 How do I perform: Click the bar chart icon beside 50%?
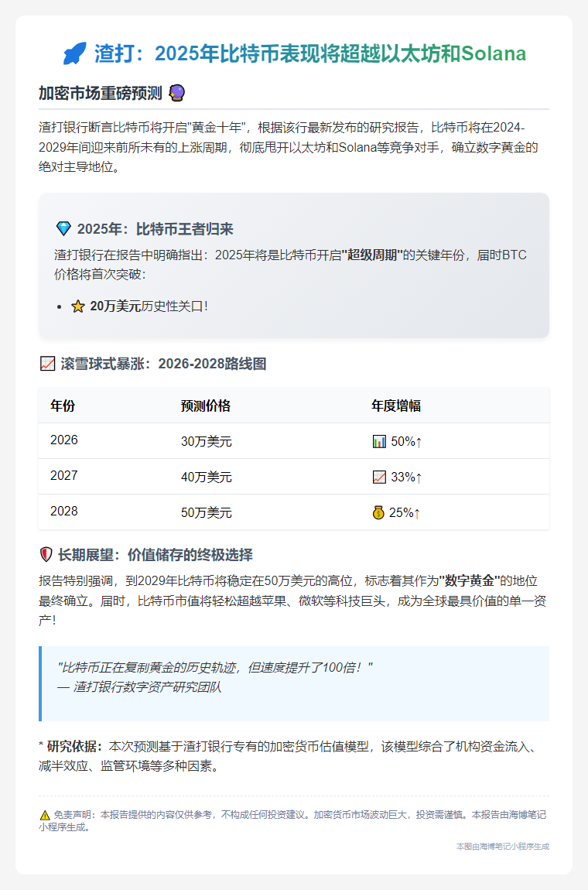tap(379, 441)
